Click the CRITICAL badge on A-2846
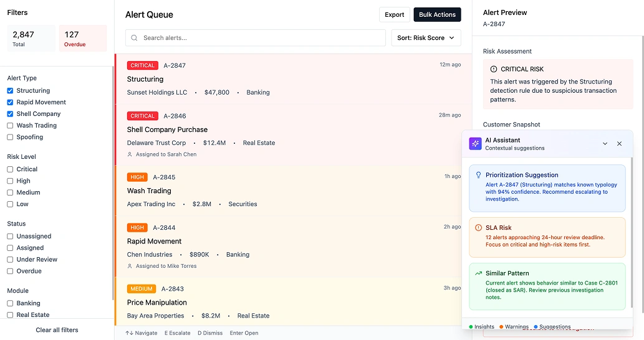The image size is (644, 340). (143, 116)
